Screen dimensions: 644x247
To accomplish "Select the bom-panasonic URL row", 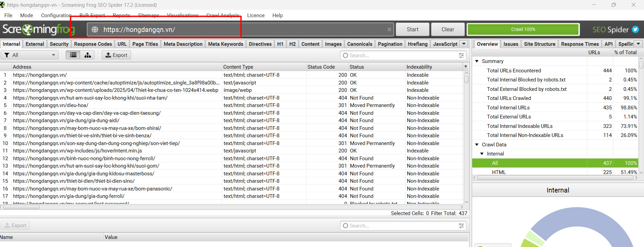I will pos(231,189).
